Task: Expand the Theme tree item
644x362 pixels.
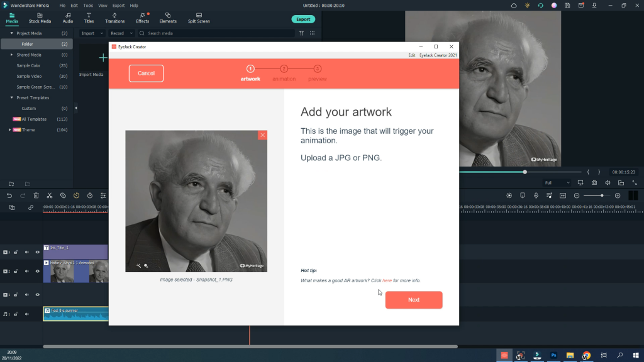Action: [x=10, y=129]
